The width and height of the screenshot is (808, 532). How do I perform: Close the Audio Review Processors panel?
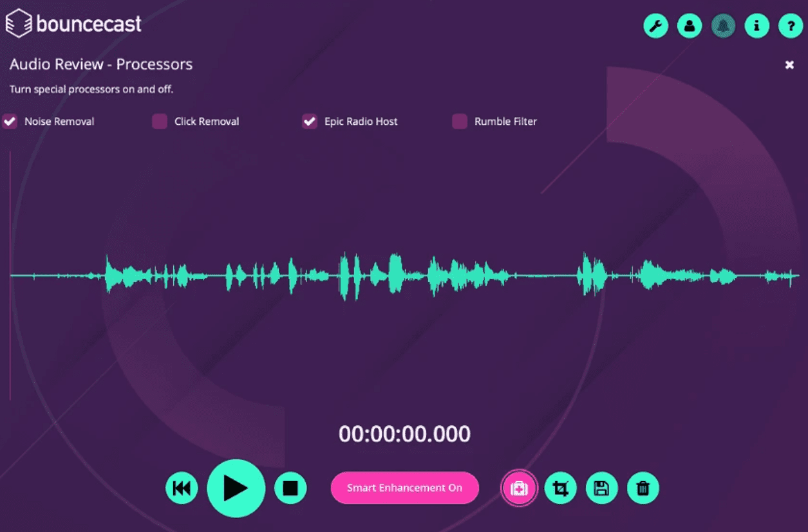789,65
